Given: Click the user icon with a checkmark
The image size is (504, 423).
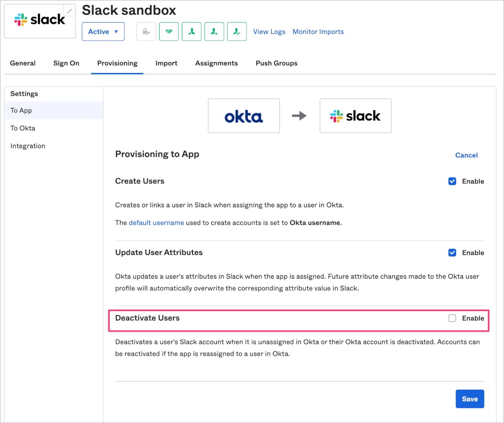Looking at the screenshot, I should click(237, 31).
